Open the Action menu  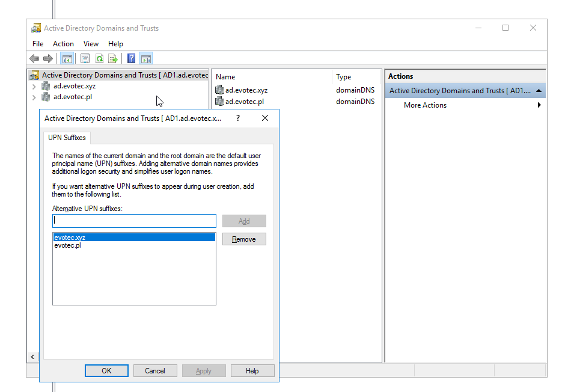click(x=63, y=44)
